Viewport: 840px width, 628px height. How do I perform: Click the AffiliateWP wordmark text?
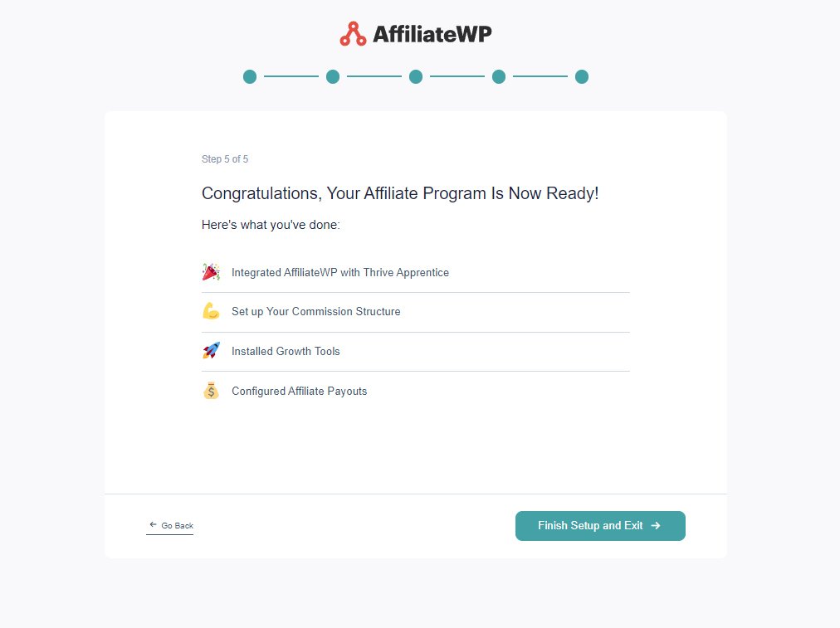point(432,34)
